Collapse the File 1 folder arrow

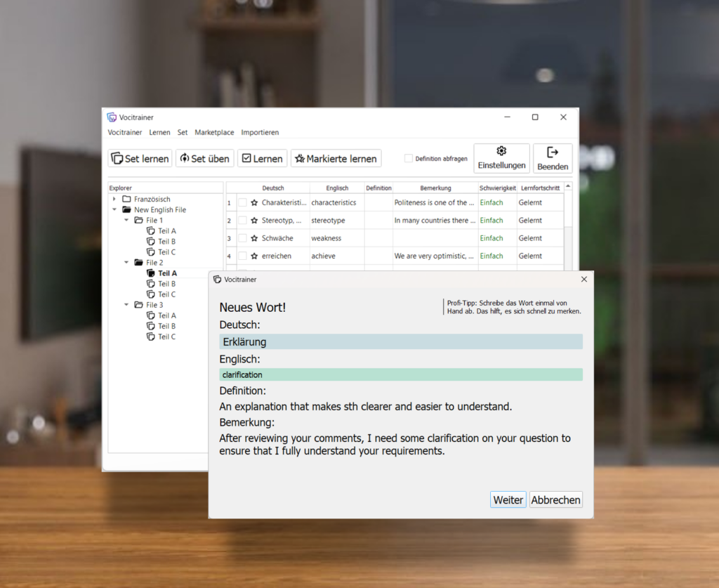click(126, 221)
